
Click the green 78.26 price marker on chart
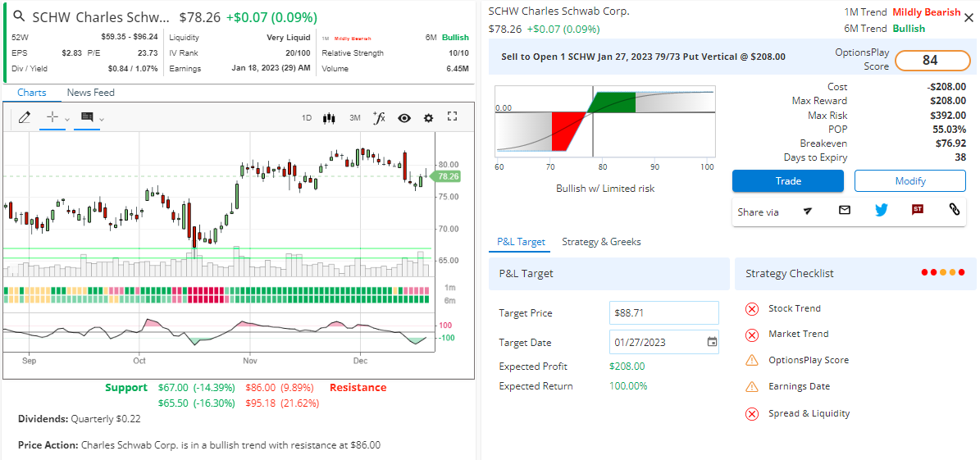[x=447, y=177]
